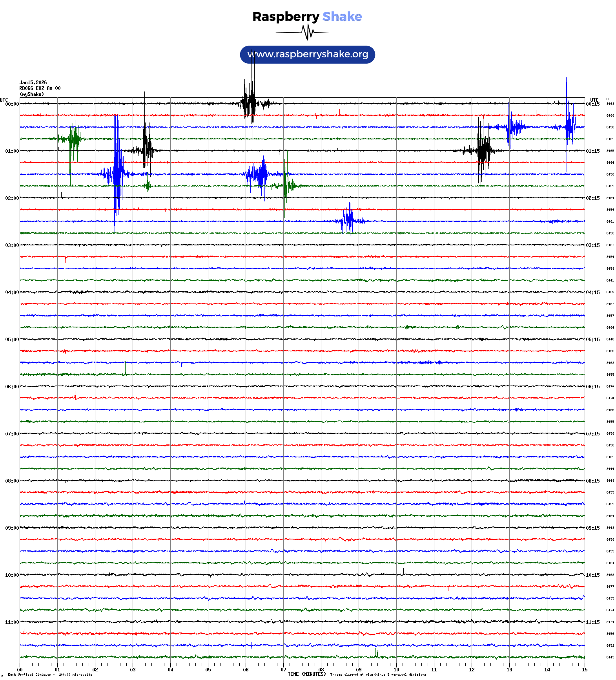Click the Raspberry Shake logo text
This screenshot has height=680, width=616.
307,16
